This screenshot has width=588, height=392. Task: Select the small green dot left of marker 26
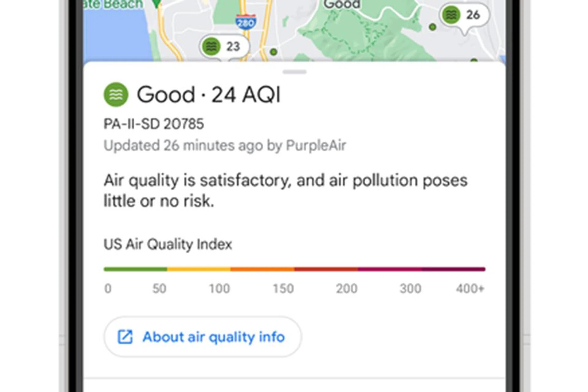pos(432,27)
